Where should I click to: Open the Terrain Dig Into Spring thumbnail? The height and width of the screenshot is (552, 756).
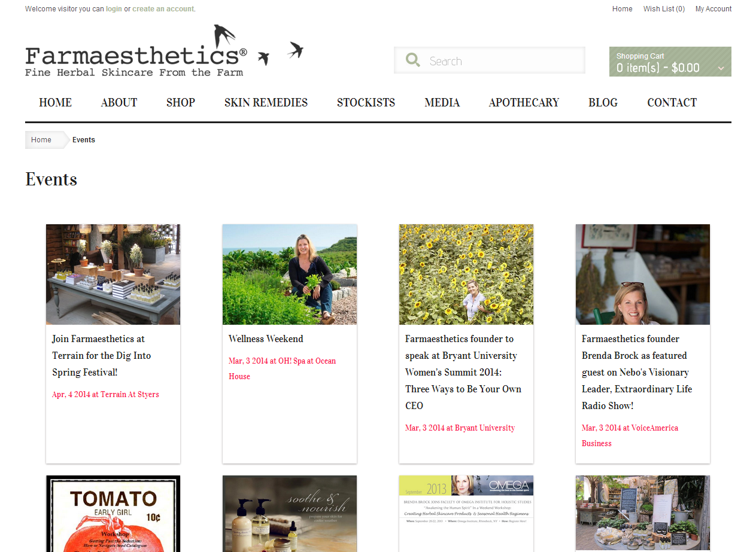tap(113, 275)
